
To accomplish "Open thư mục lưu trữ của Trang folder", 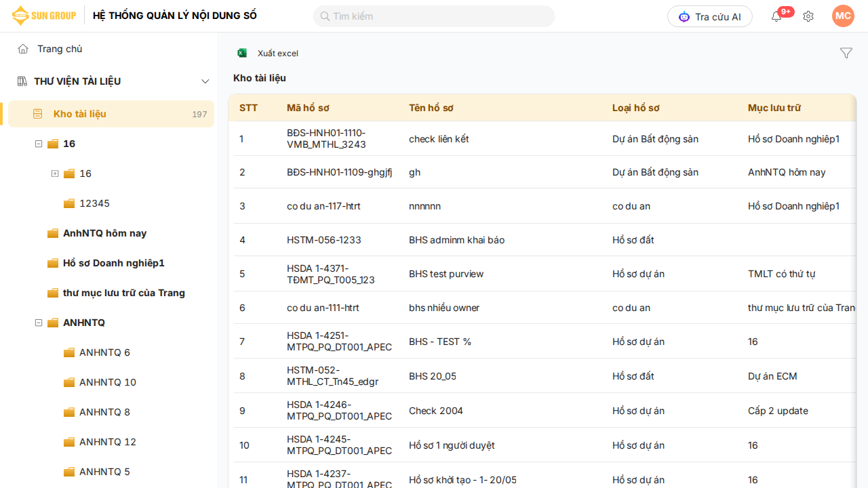I will [124, 293].
